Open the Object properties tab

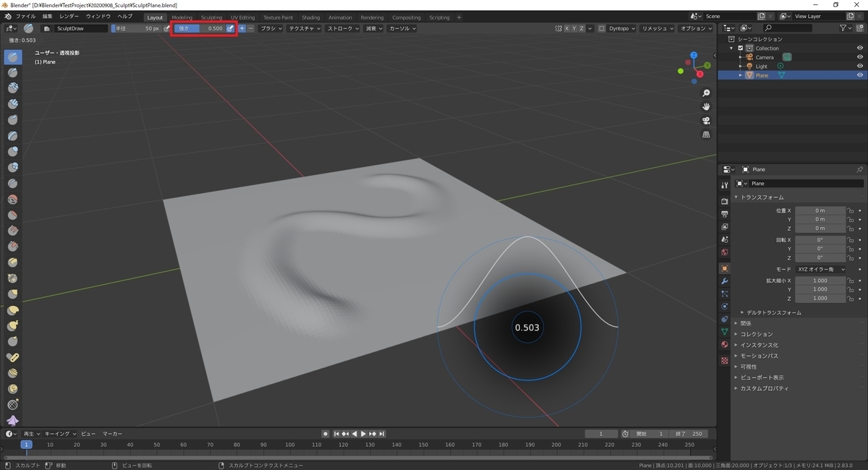click(725, 268)
